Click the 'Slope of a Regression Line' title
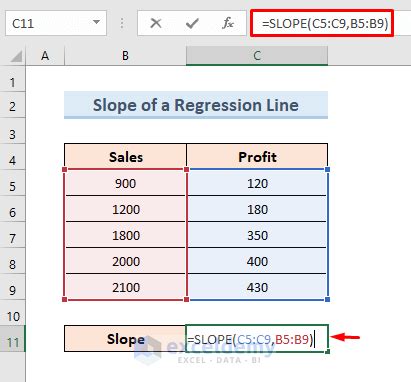This screenshot has height=382, width=411. point(196,105)
